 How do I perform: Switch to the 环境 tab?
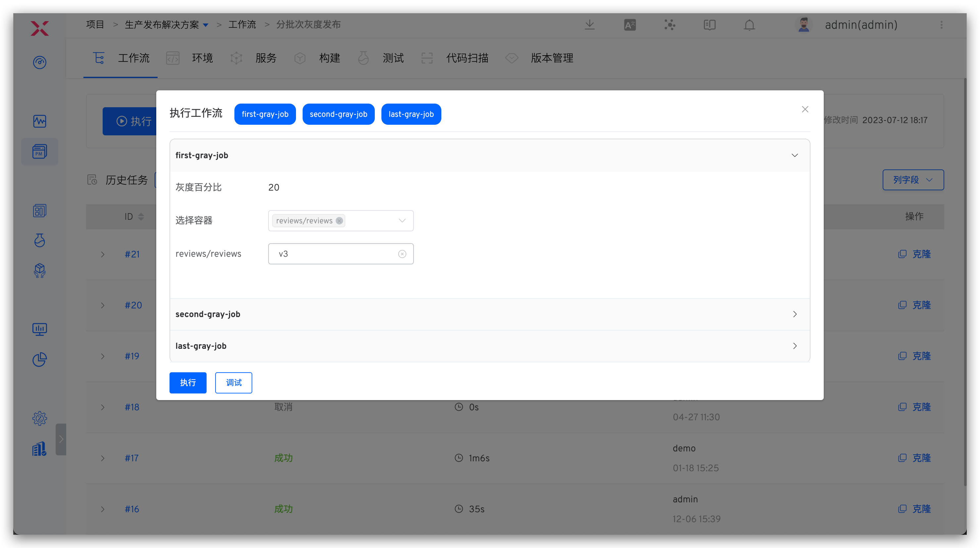[202, 58]
